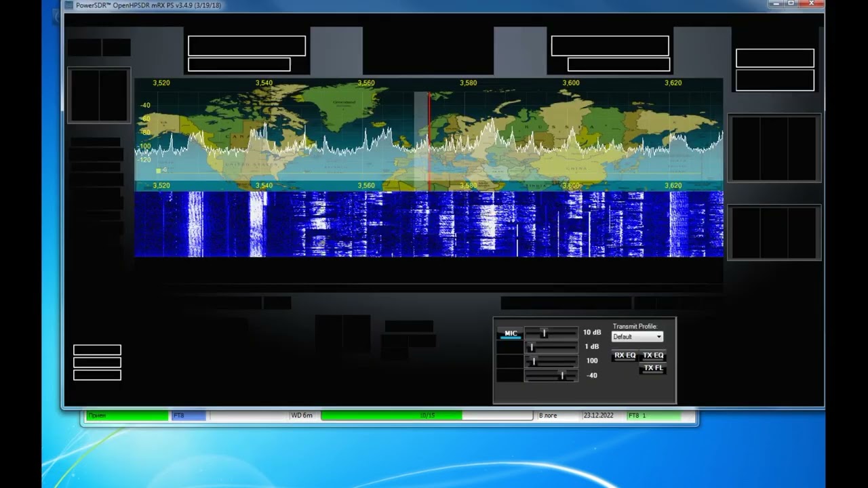868x488 pixels.
Task: Click the PowerSDR window title bar text
Action: 149,5
